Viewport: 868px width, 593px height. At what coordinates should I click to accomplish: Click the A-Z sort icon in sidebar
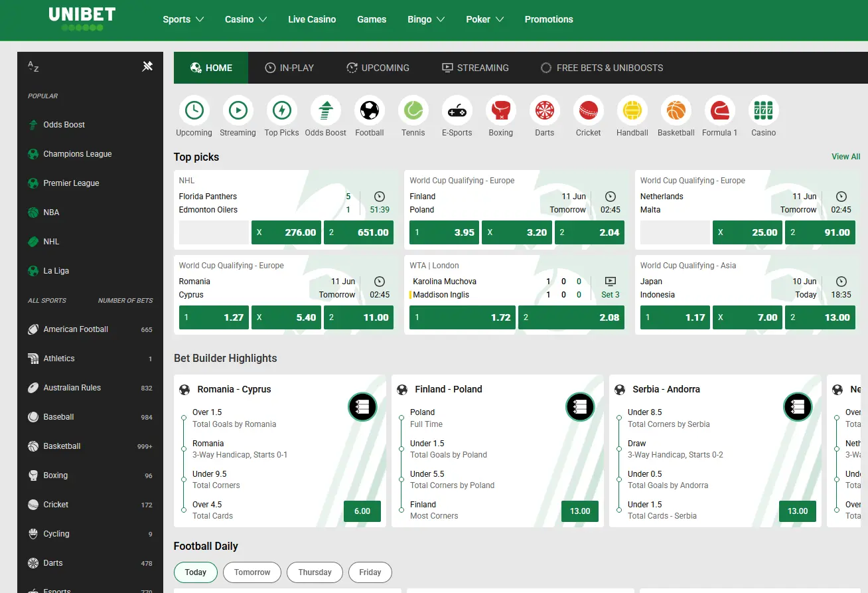(x=33, y=66)
